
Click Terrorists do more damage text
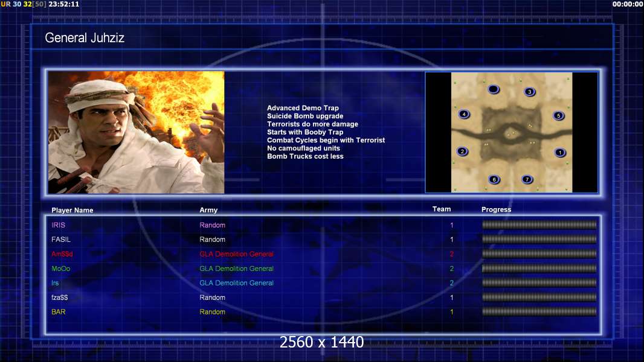[x=312, y=124]
